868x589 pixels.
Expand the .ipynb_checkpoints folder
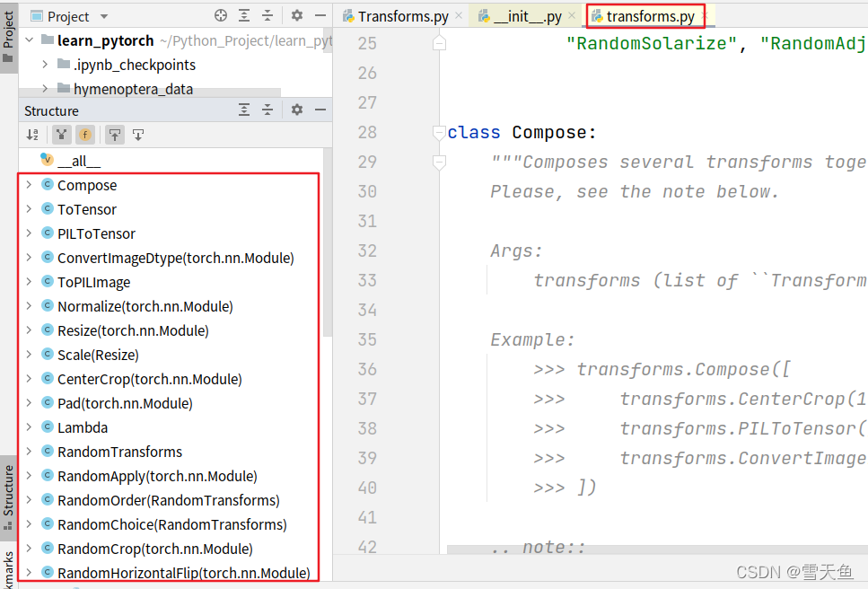[x=46, y=65]
